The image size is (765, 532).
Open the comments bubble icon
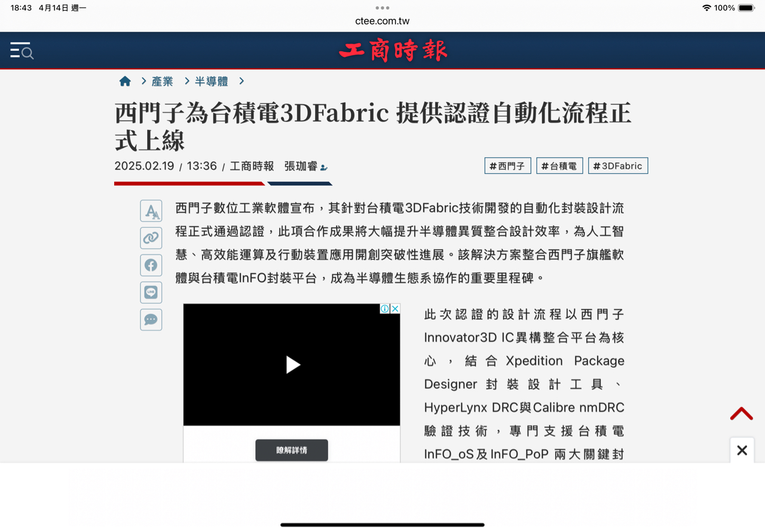[151, 320]
